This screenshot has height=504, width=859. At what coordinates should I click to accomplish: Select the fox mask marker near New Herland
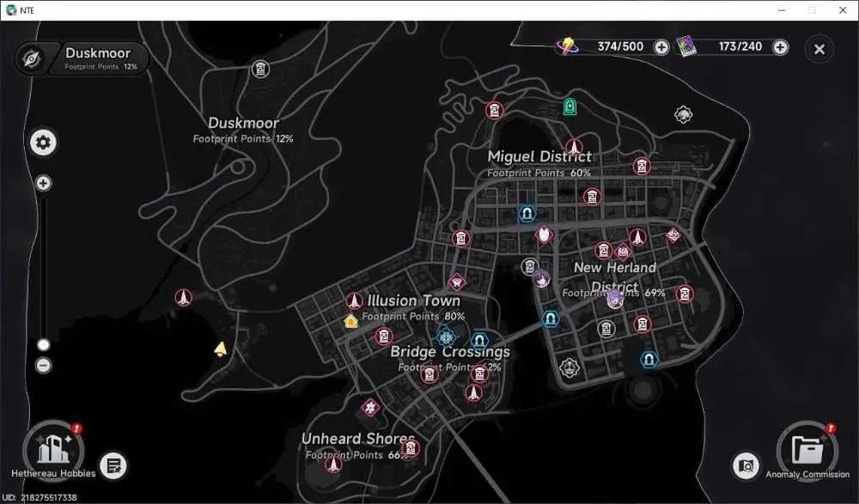pos(544,235)
